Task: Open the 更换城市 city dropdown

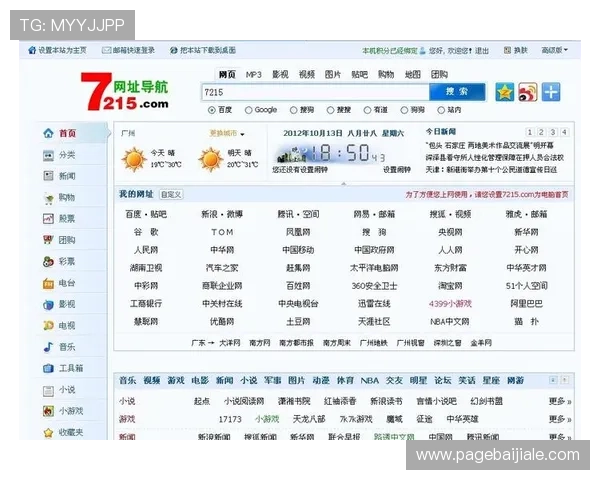Action: 227,133
